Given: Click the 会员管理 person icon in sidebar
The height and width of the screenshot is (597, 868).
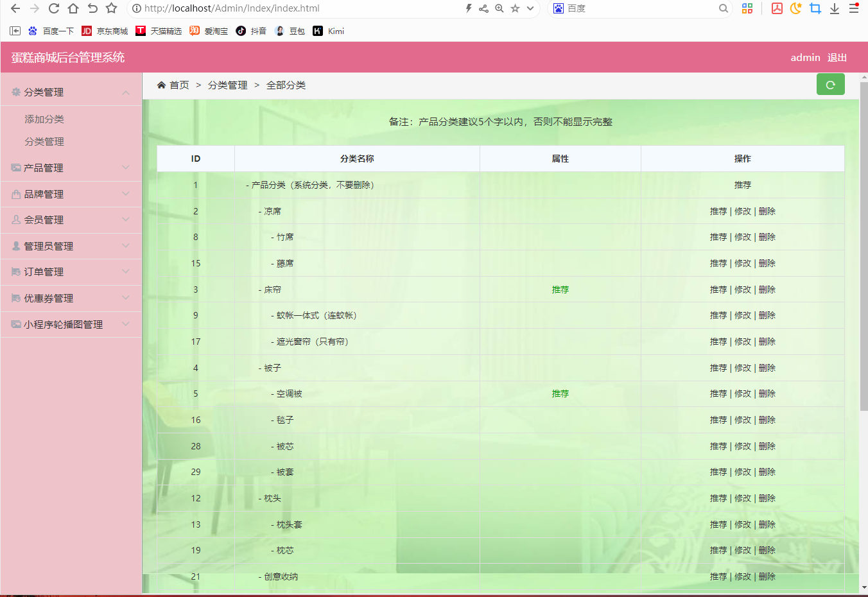Looking at the screenshot, I should coord(14,220).
